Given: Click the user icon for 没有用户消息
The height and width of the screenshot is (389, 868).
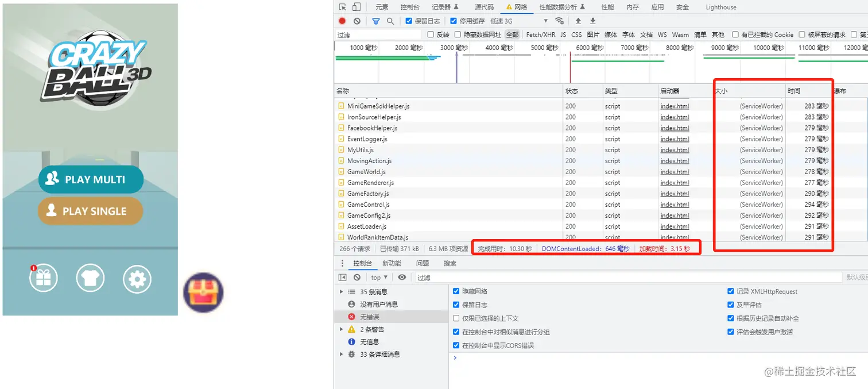Looking at the screenshot, I should pos(351,304).
